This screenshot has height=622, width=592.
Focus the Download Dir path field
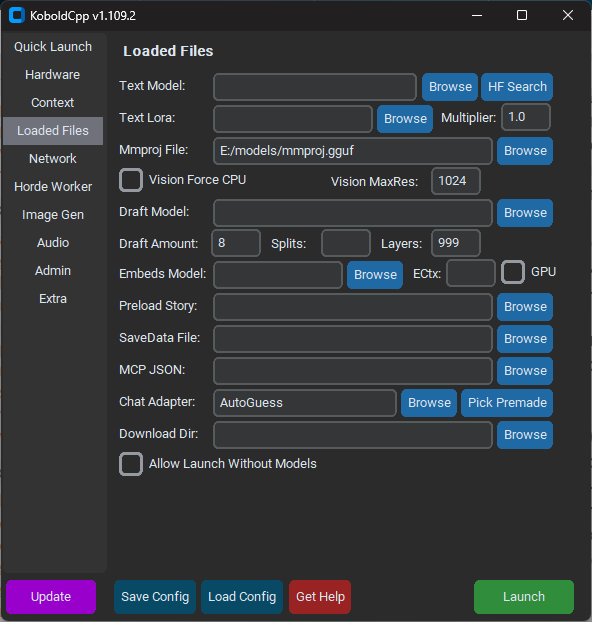[353, 435]
